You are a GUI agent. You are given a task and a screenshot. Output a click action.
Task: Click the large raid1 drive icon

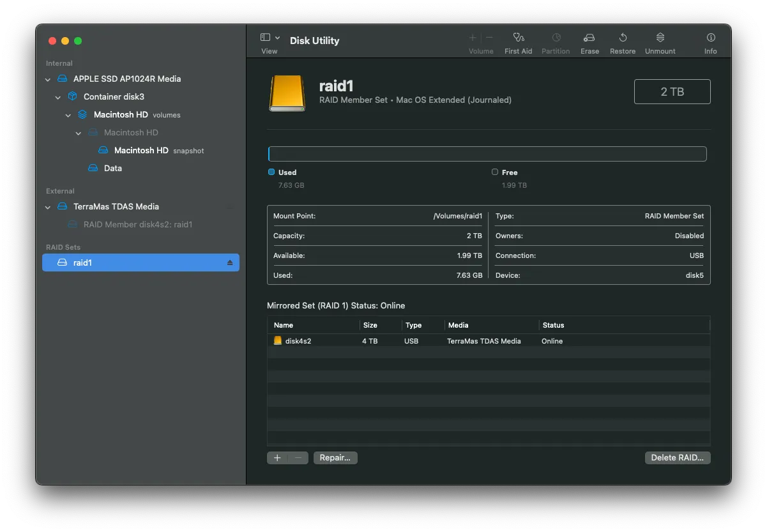(287, 93)
